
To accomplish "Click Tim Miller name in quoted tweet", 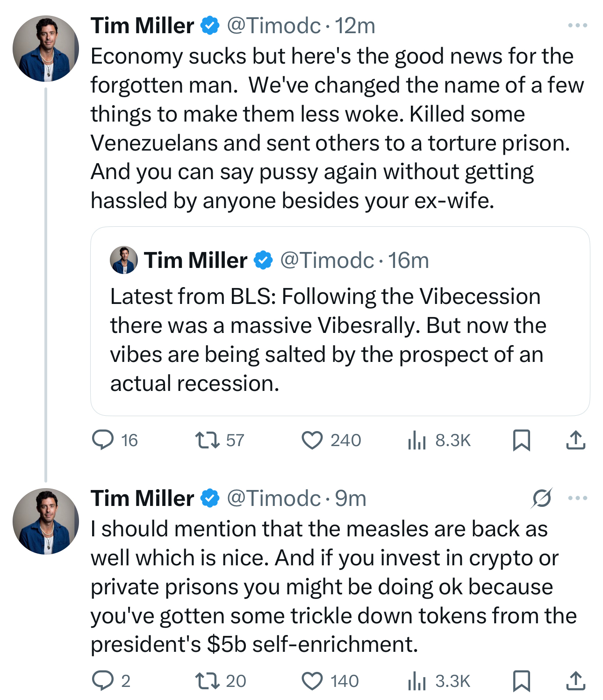I will click(x=195, y=260).
